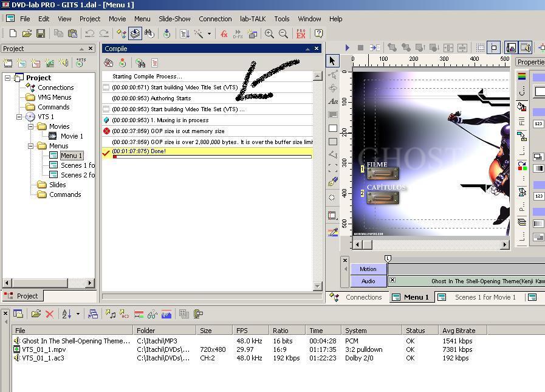Click the PRO EX export icon
545x392 pixels.
pos(301,34)
